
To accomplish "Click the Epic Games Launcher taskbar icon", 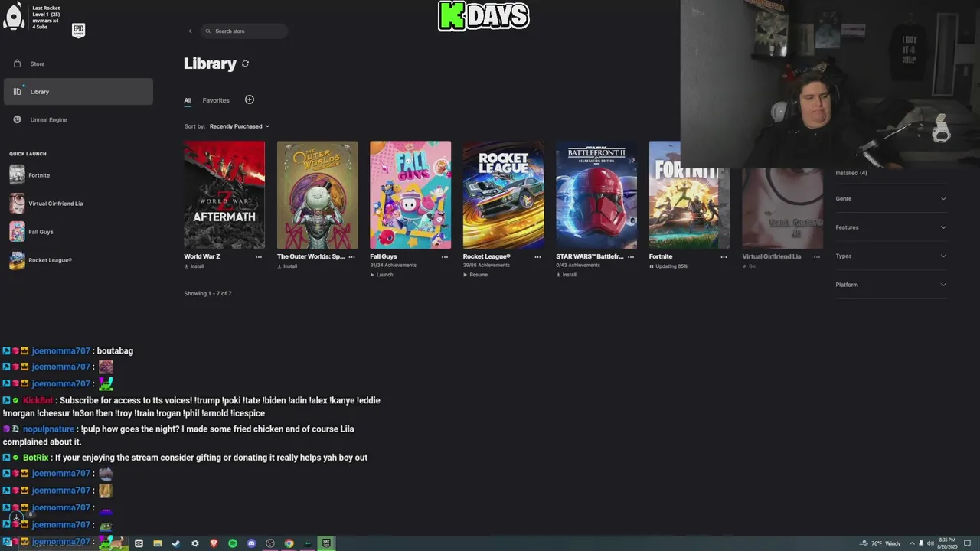I will (x=326, y=543).
